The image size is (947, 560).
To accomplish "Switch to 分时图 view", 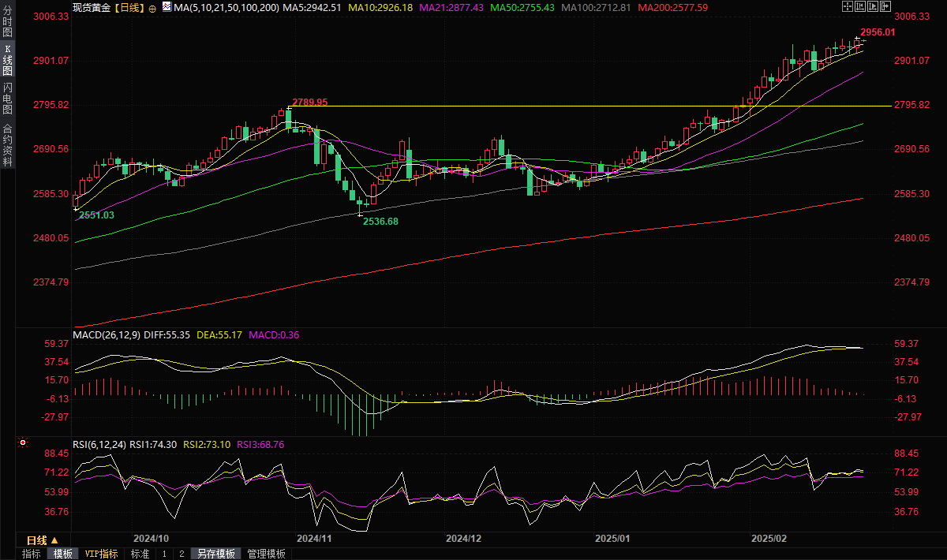I will pyautogui.click(x=7, y=23).
